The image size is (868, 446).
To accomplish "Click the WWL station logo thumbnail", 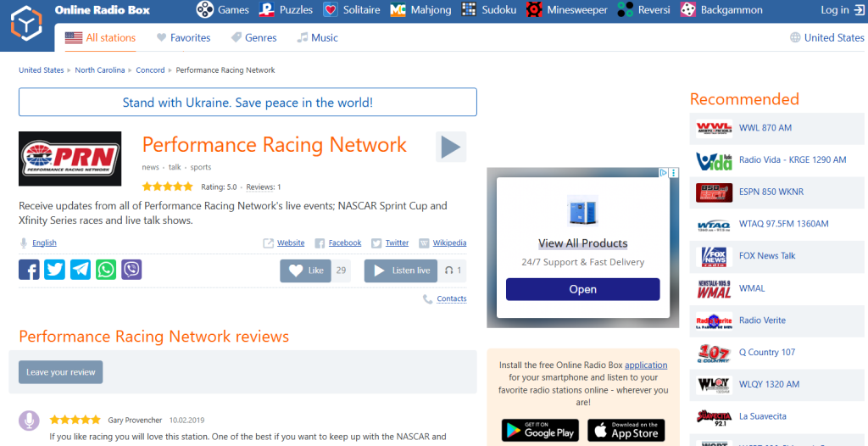I will coord(714,128).
